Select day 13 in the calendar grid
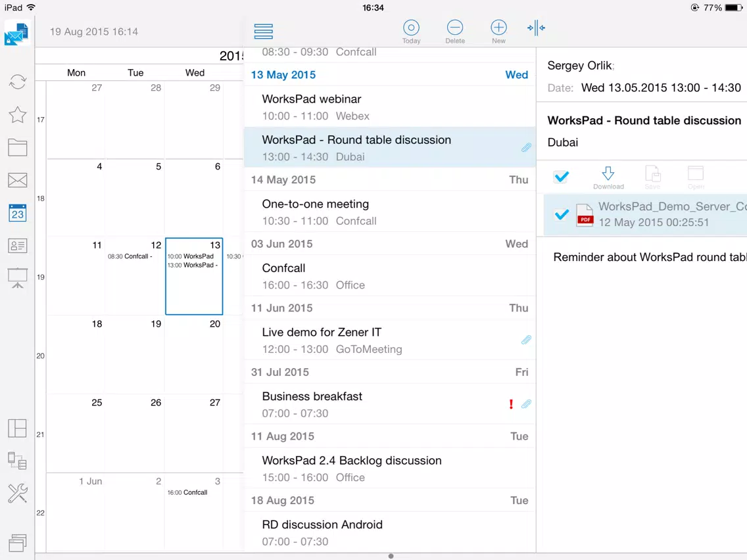This screenshot has height=560, width=747. [194, 276]
